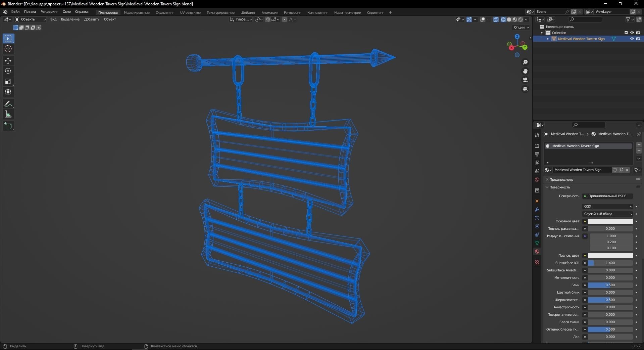
Task: Open the 'Файл' menu
Action: [x=15, y=12]
